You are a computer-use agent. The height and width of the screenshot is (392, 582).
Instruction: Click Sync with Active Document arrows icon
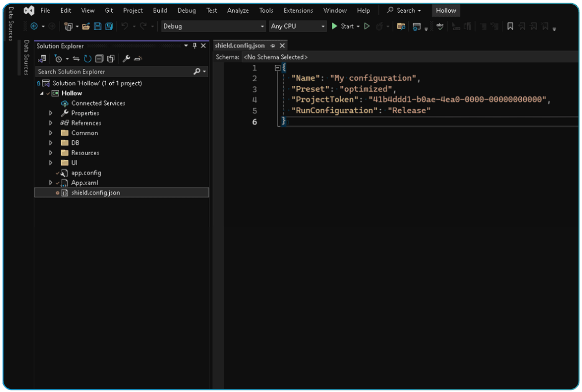(76, 59)
